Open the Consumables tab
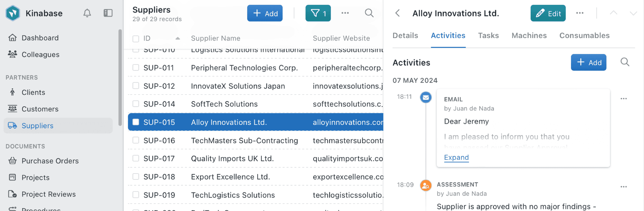 tap(584, 35)
